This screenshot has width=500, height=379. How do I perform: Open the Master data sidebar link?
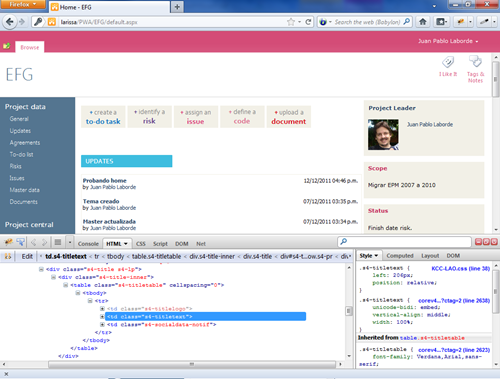[24, 190]
